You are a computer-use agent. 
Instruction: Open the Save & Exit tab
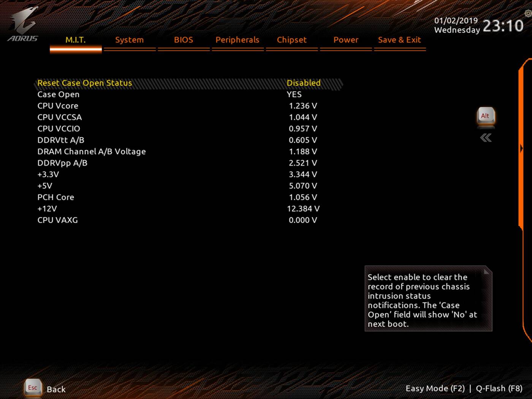click(x=399, y=40)
